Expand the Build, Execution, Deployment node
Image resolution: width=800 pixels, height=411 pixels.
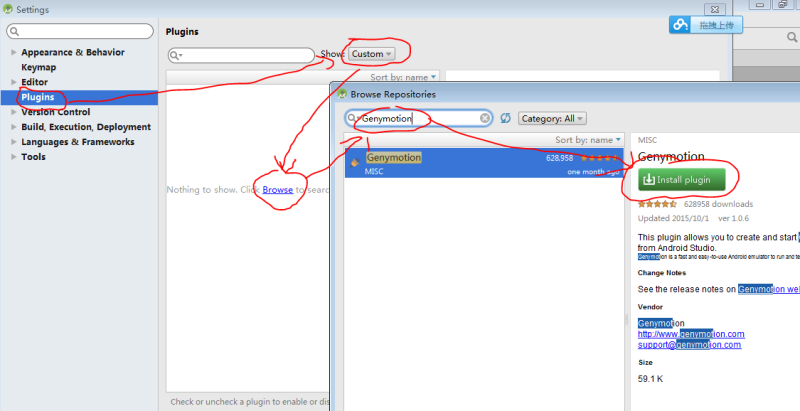pos(14,127)
